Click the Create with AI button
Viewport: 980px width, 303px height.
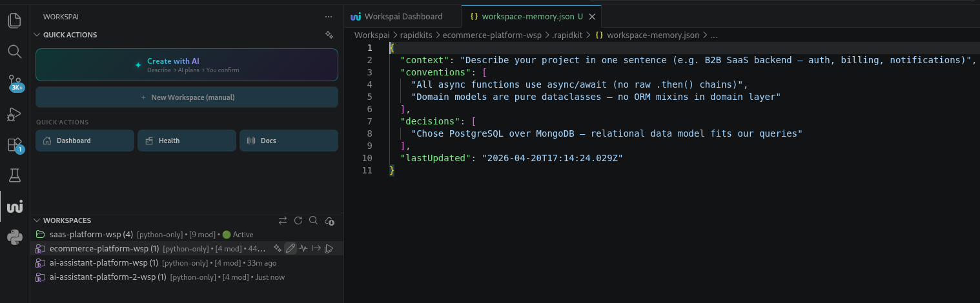tap(187, 64)
